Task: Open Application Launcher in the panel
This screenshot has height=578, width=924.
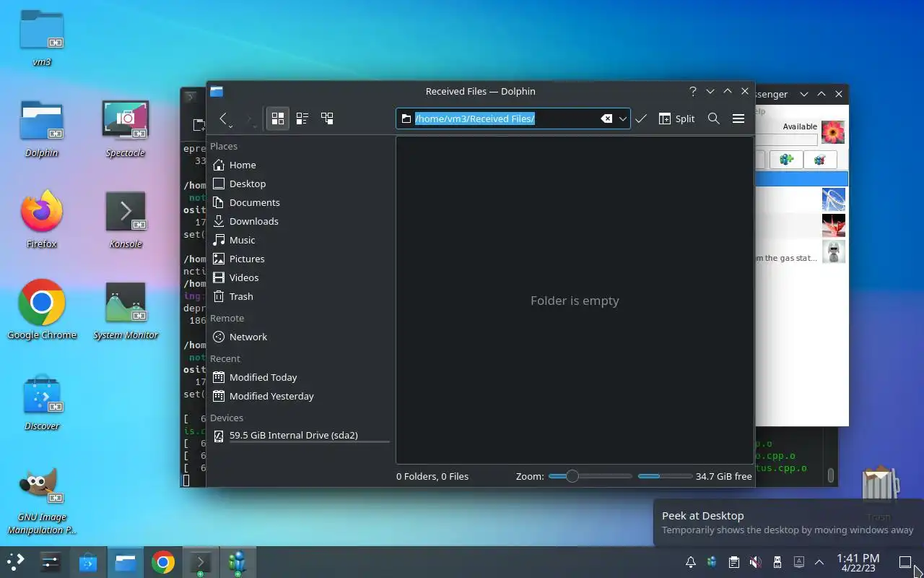Action: [16, 562]
